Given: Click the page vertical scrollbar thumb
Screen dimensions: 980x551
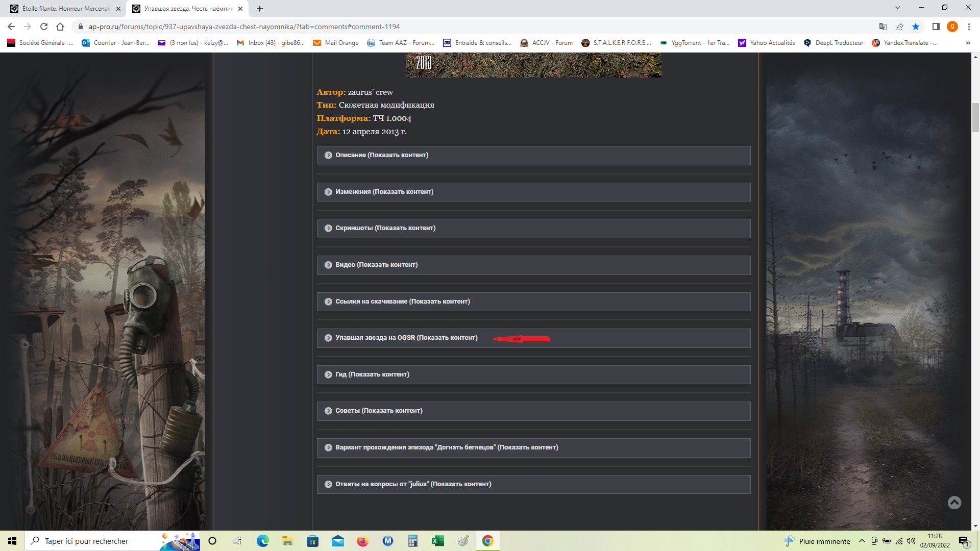Looking at the screenshot, I should tap(975, 117).
